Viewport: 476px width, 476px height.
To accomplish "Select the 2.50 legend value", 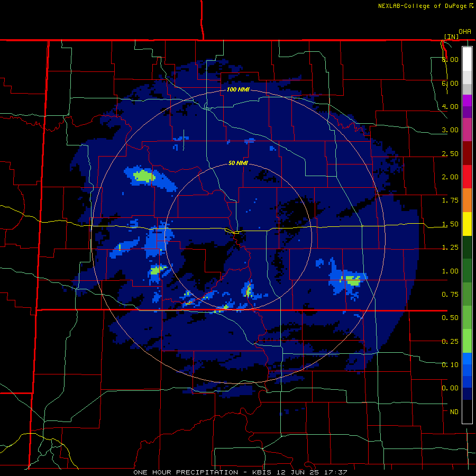I will pyautogui.click(x=450, y=153).
